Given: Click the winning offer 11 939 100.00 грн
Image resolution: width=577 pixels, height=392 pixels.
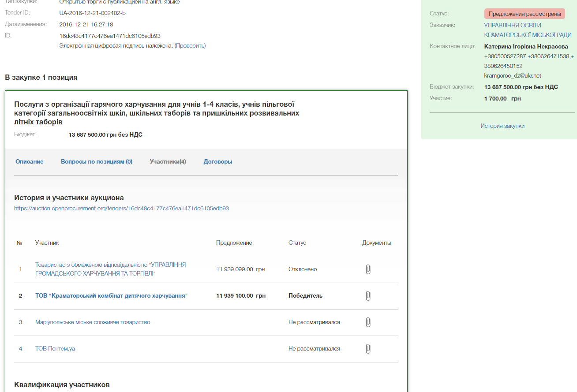Looking at the screenshot, I should coord(241,296).
